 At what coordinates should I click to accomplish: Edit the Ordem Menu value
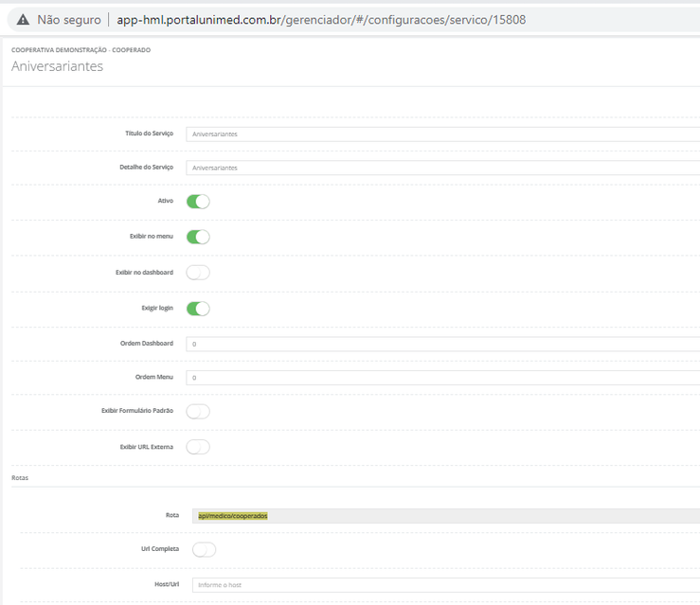click(x=443, y=378)
